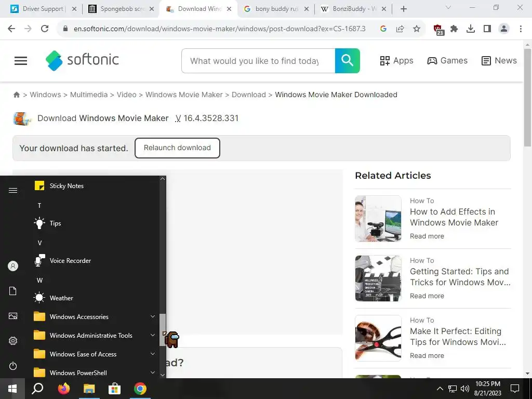The width and height of the screenshot is (532, 399).
Task: Click the Windows Start button
Action: pyautogui.click(x=12, y=389)
